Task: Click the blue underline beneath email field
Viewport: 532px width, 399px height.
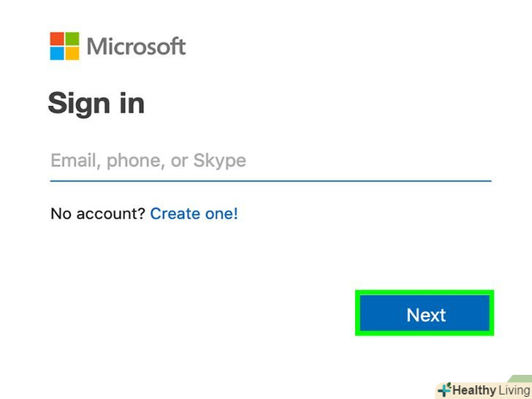Action: [x=270, y=180]
